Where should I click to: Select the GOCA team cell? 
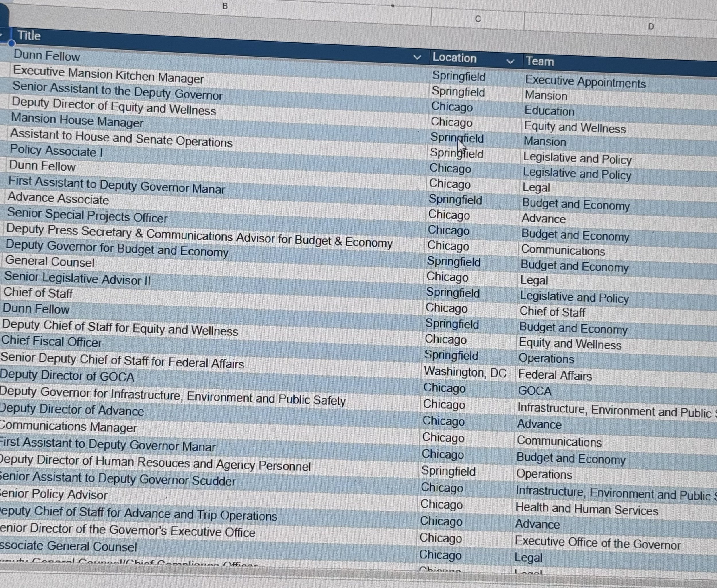[x=535, y=391]
